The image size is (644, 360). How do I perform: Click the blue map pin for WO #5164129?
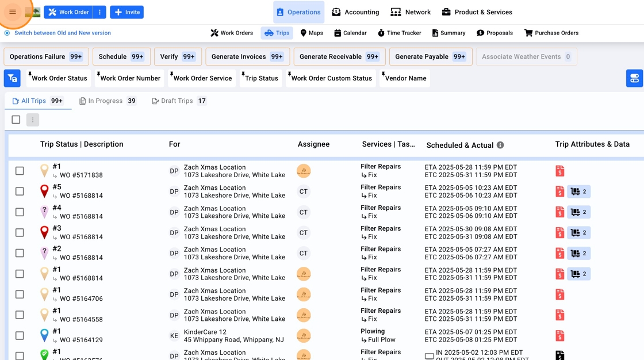44,335
